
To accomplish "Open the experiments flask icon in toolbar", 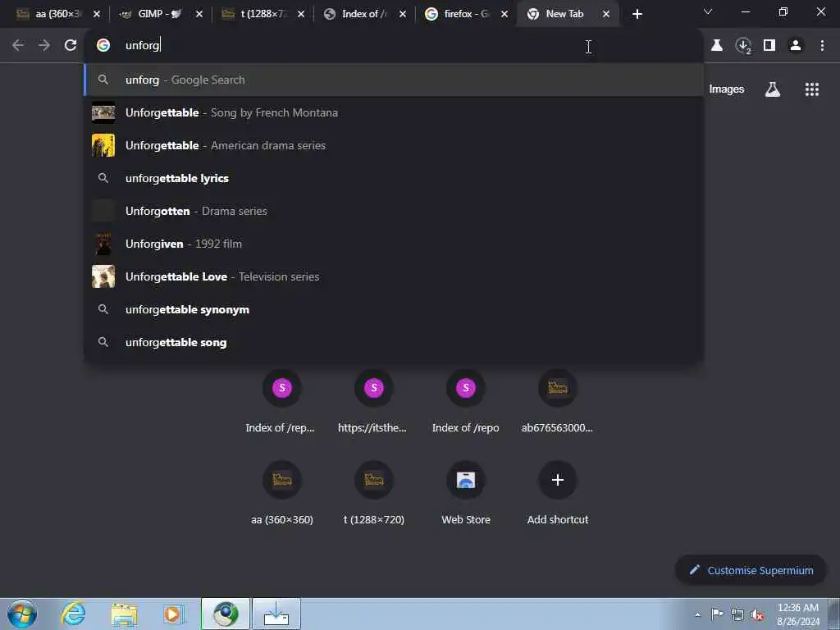I will (x=717, y=46).
